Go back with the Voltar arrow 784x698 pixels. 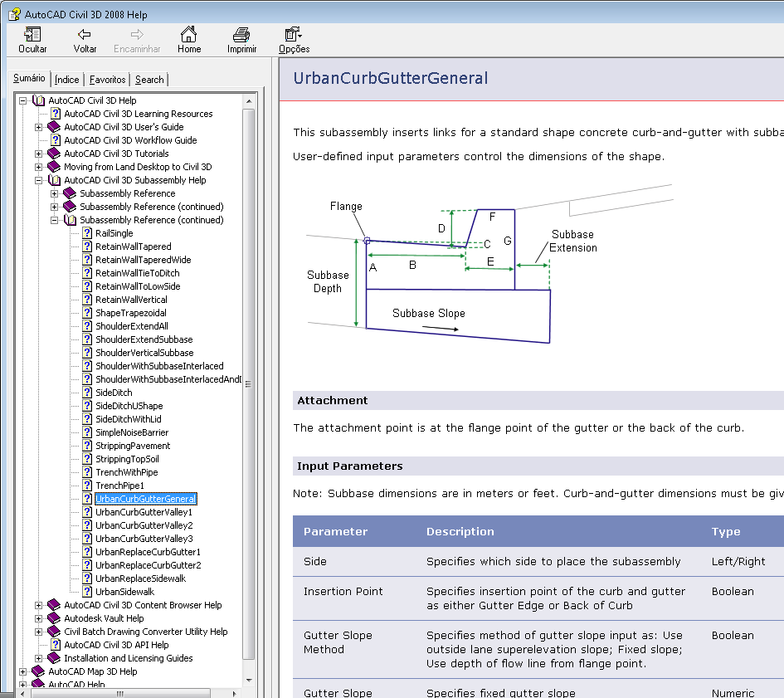[85, 35]
